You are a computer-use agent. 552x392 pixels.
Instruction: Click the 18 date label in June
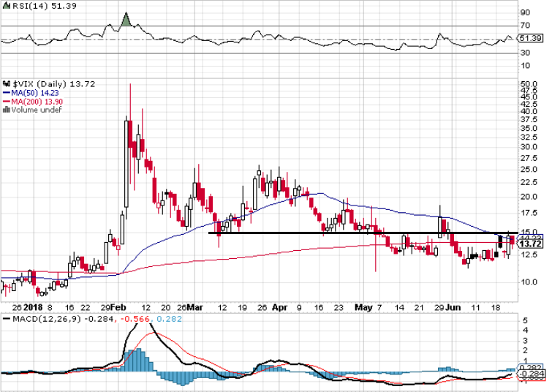click(496, 307)
